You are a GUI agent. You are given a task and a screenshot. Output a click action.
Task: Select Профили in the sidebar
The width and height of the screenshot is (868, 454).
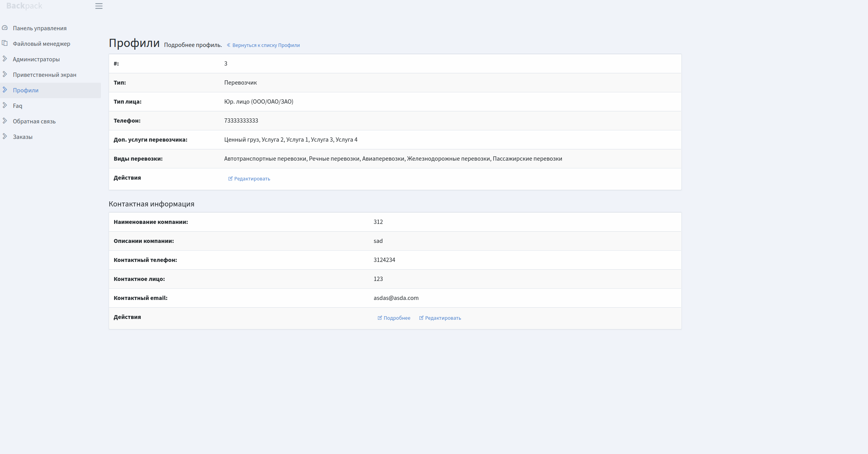(26, 90)
